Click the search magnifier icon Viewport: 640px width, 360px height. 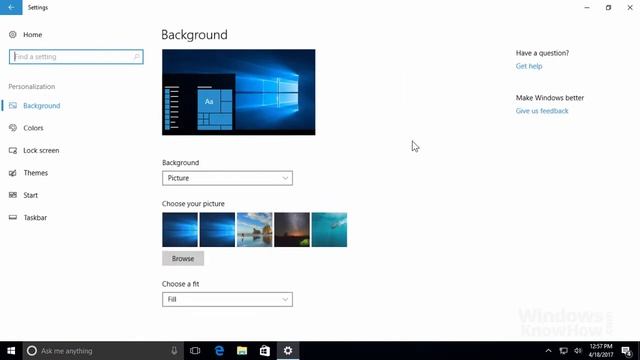[x=137, y=57]
